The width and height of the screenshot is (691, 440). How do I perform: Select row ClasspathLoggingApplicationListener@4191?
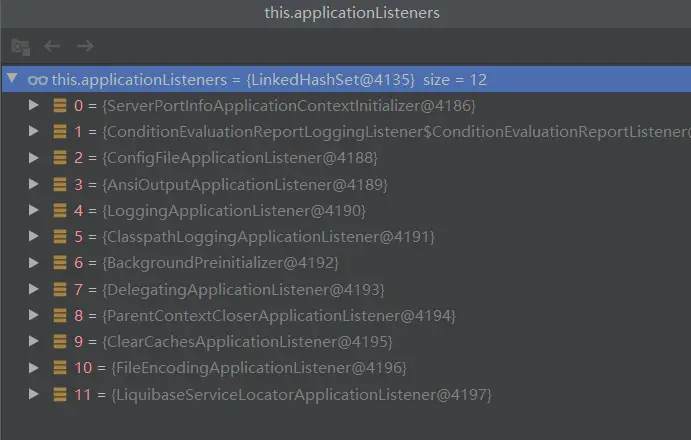pyautogui.click(x=346, y=236)
